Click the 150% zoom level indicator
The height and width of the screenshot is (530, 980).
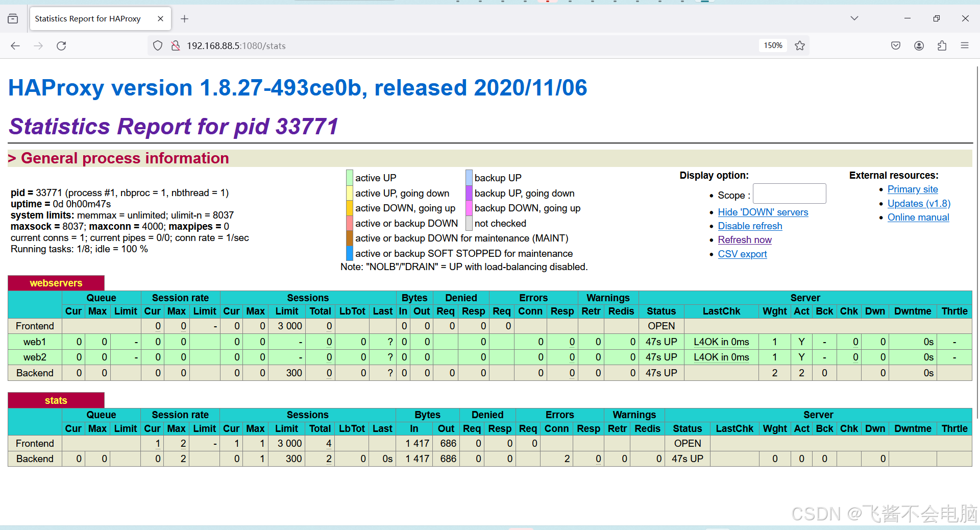pos(773,46)
